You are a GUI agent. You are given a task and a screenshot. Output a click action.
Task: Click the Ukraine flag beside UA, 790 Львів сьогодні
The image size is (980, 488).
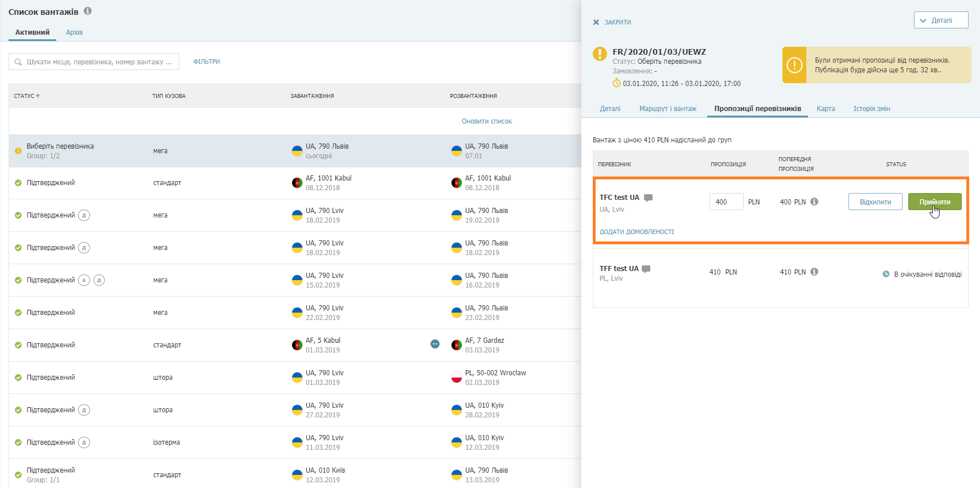297,151
